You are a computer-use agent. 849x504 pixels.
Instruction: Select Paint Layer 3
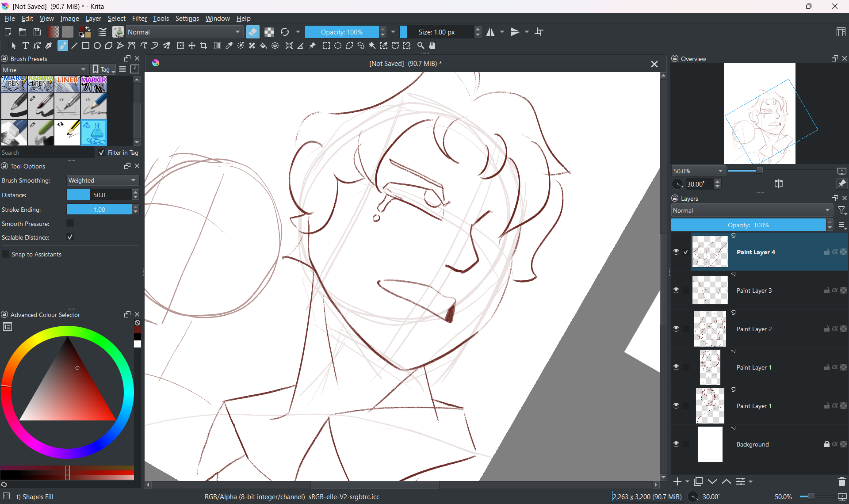point(754,290)
